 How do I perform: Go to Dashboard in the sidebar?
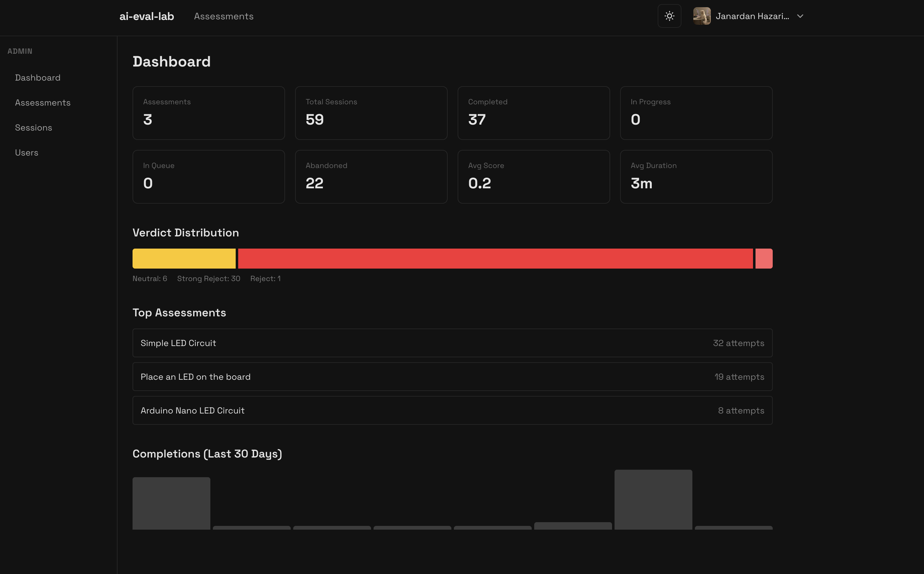[38, 78]
